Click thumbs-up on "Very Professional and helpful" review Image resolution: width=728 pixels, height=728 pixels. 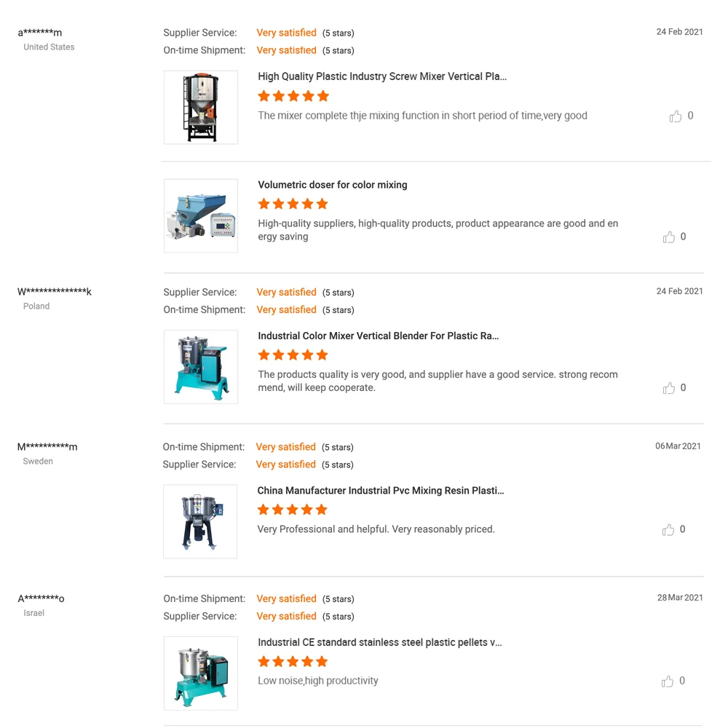point(668,530)
